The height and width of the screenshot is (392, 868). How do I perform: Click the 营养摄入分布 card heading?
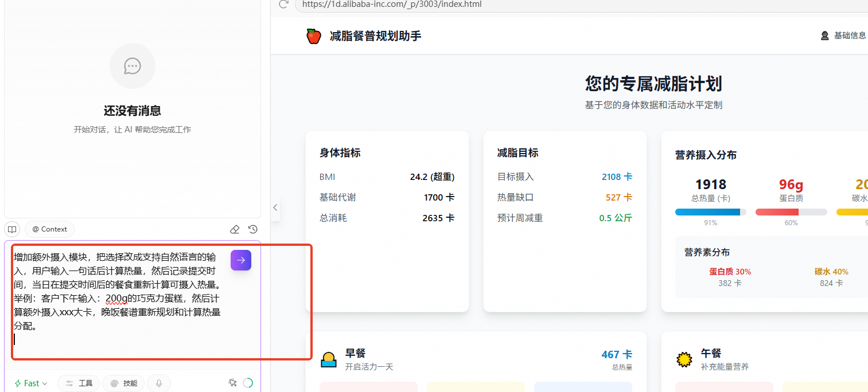(706, 155)
